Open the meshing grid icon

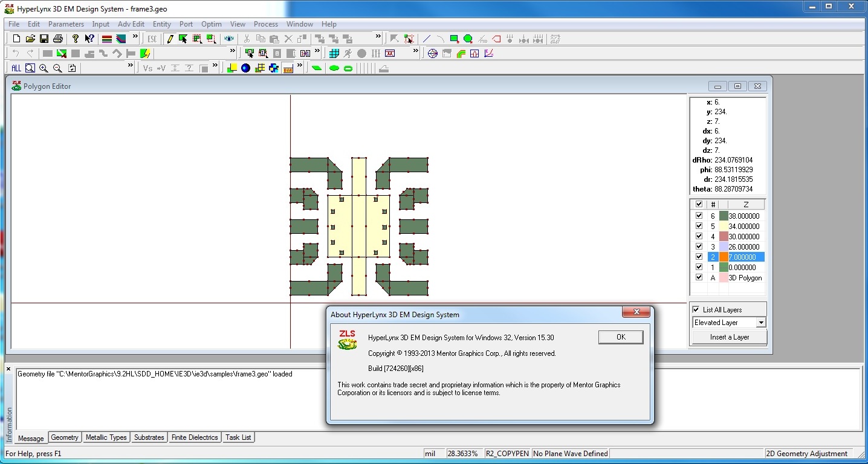click(x=334, y=53)
